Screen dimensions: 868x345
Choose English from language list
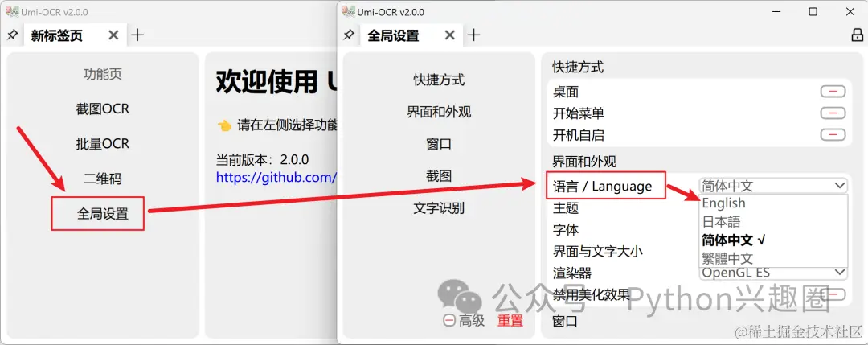click(773, 203)
